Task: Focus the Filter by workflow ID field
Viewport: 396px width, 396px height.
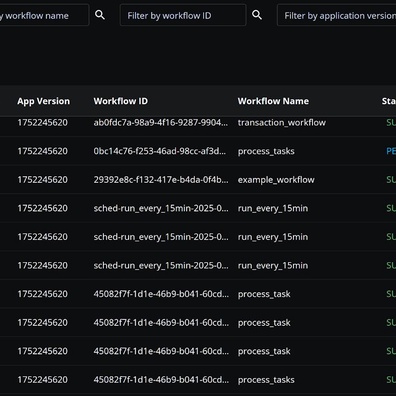Action: 183,15
